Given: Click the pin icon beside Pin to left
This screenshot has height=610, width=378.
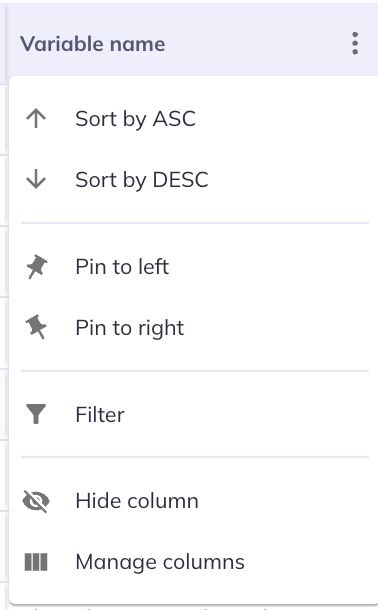Looking at the screenshot, I should [x=37, y=267].
